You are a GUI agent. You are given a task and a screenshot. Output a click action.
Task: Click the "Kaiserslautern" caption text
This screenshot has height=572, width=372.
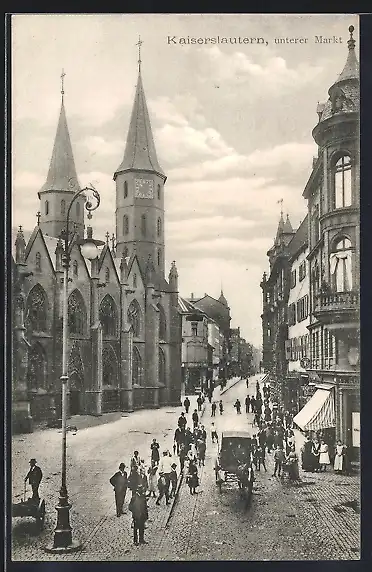pos(217,40)
